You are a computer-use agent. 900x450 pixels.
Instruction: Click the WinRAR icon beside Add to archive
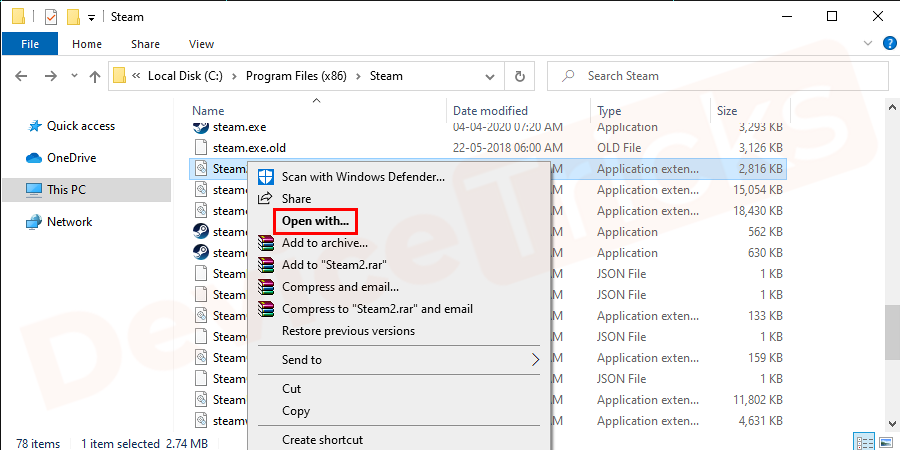coord(266,243)
